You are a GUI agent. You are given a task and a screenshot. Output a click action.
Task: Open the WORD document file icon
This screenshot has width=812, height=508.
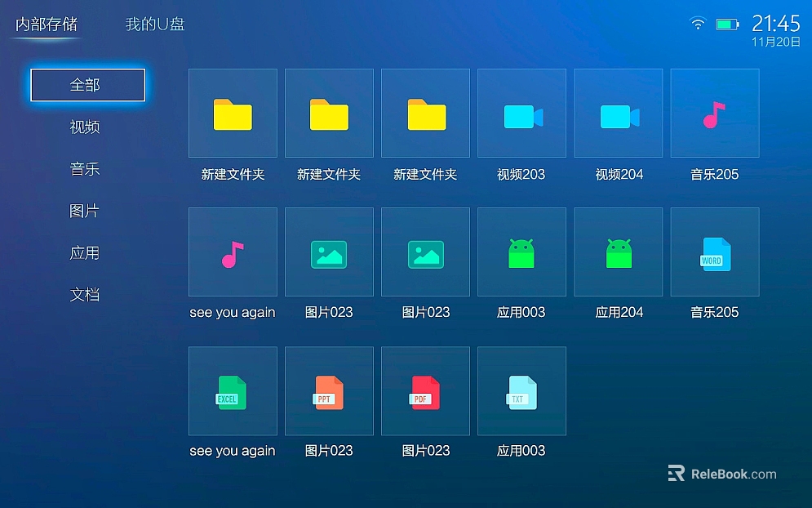coord(714,252)
